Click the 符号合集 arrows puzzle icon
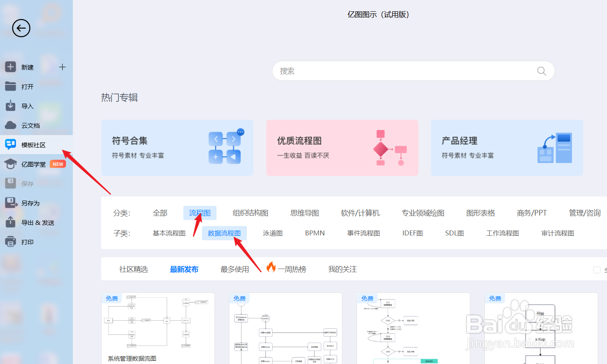The image size is (607, 364). tap(225, 146)
